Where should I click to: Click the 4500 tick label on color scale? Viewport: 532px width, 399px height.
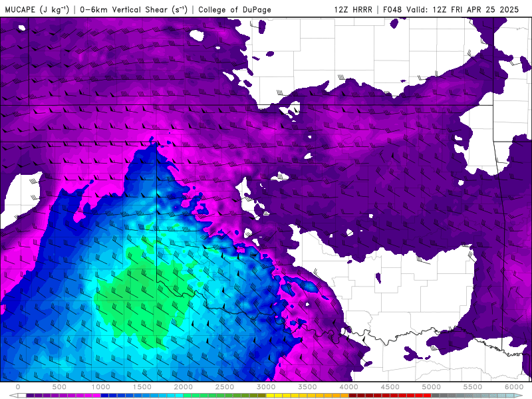point(390,387)
